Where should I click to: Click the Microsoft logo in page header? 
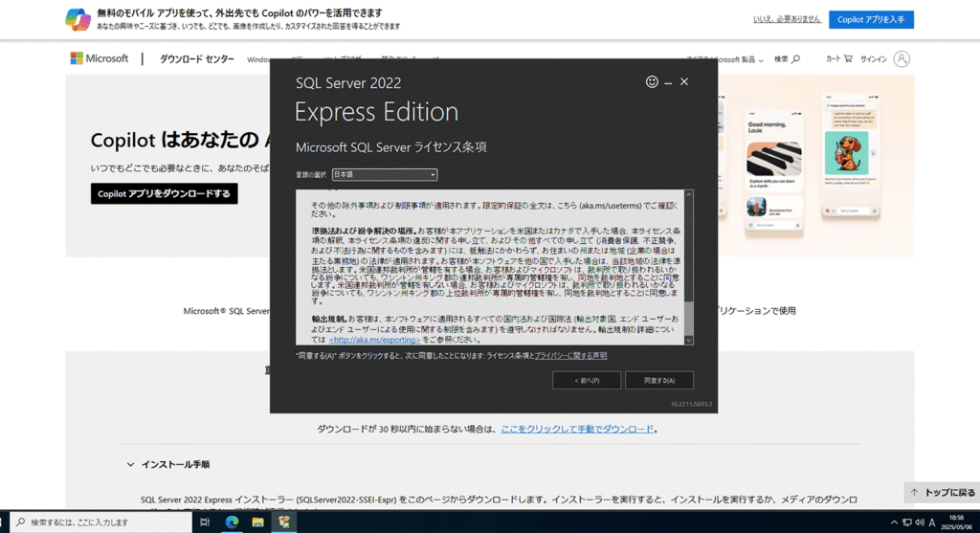100,58
